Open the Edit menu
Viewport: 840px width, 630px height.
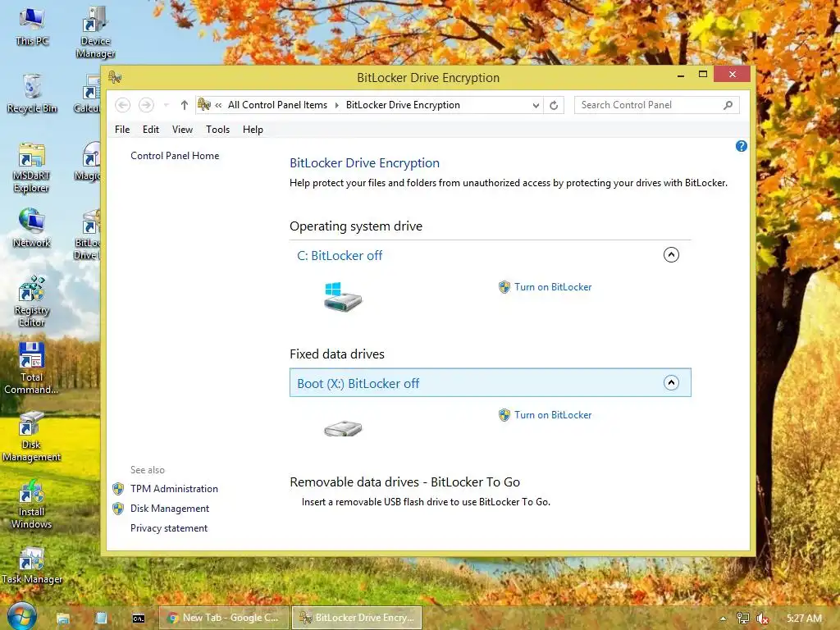point(151,130)
